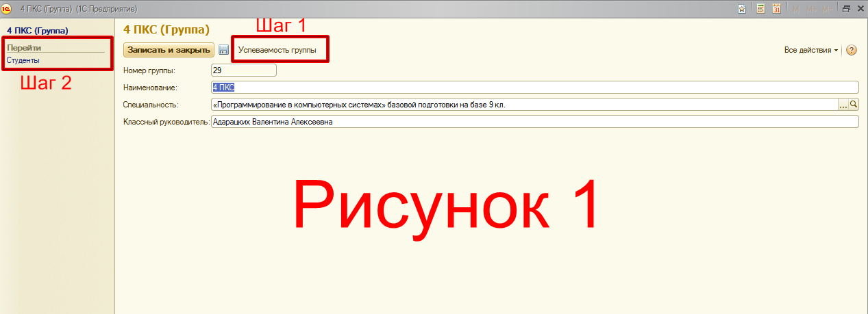Click the Номер группы input field
This screenshot has width=868, height=314.
244,70
